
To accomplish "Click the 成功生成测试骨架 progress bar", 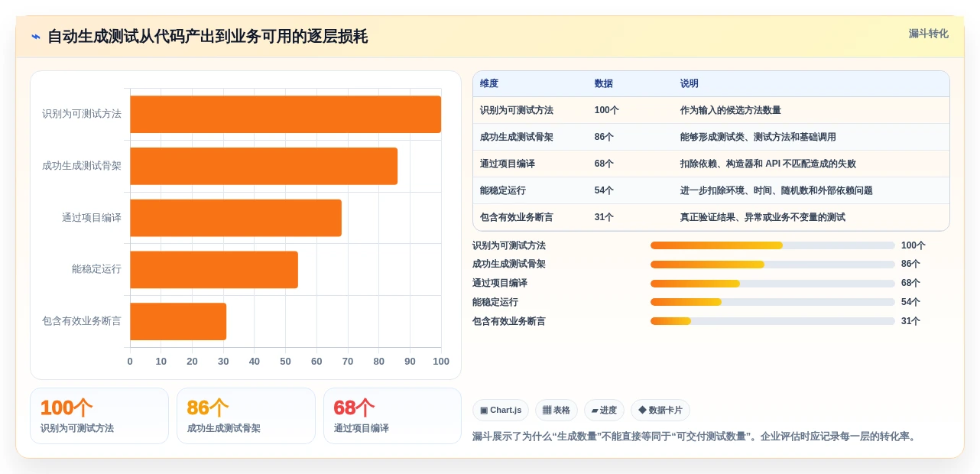I will (x=772, y=265).
